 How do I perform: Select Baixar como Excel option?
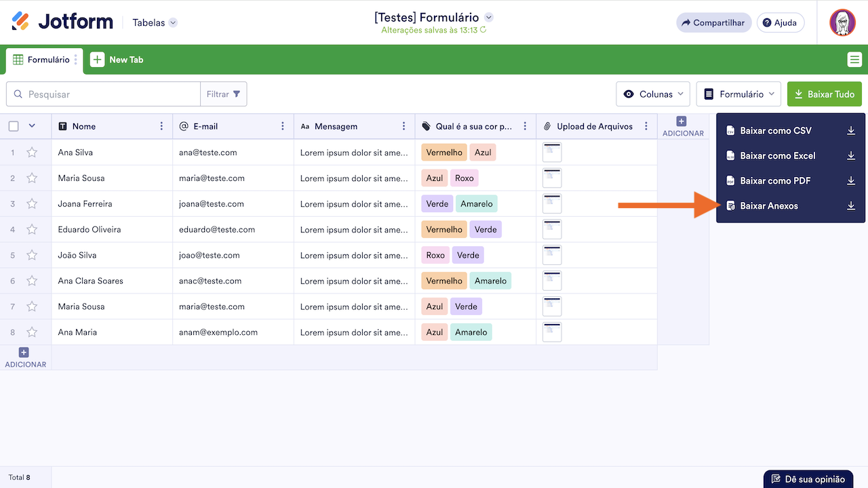[791, 156]
